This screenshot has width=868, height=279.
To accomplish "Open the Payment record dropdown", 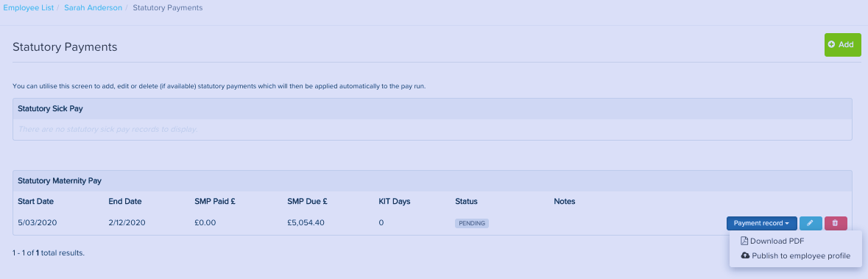I will tap(762, 223).
